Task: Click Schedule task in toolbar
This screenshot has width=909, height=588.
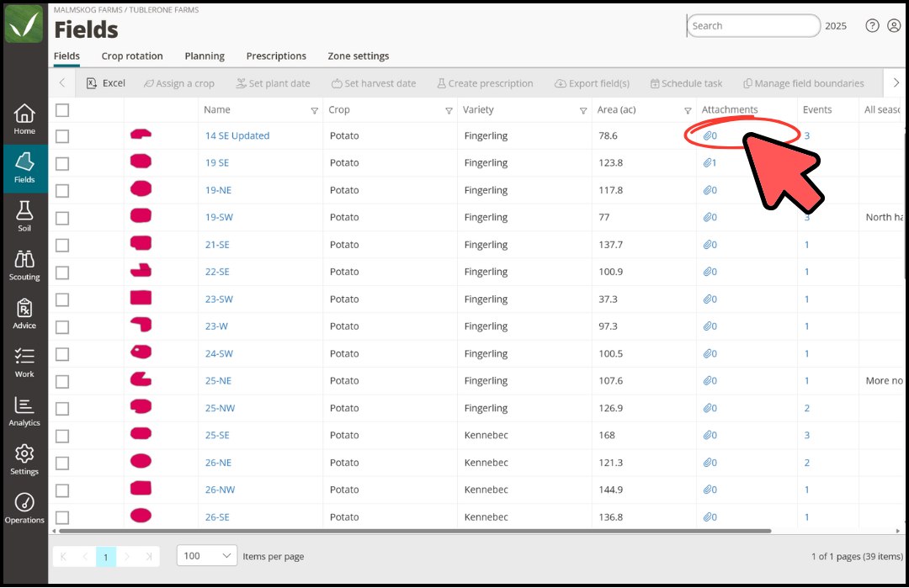Action: [x=687, y=83]
